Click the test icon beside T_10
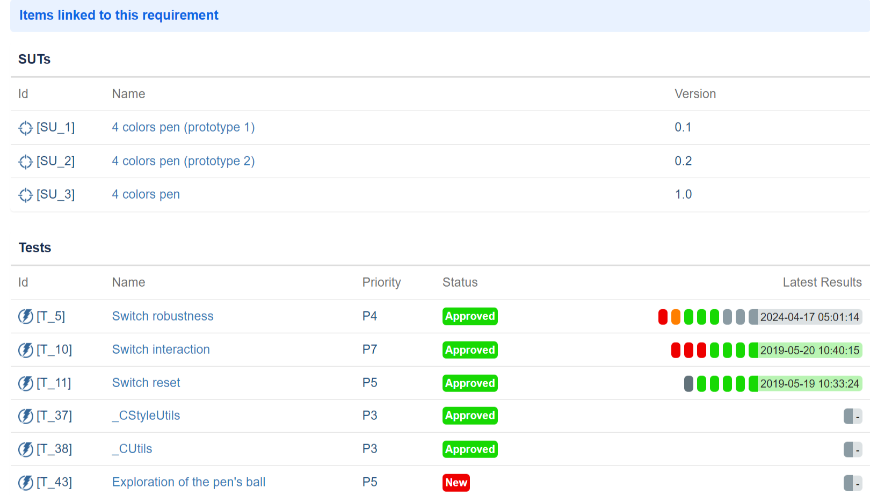 click(x=26, y=350)
